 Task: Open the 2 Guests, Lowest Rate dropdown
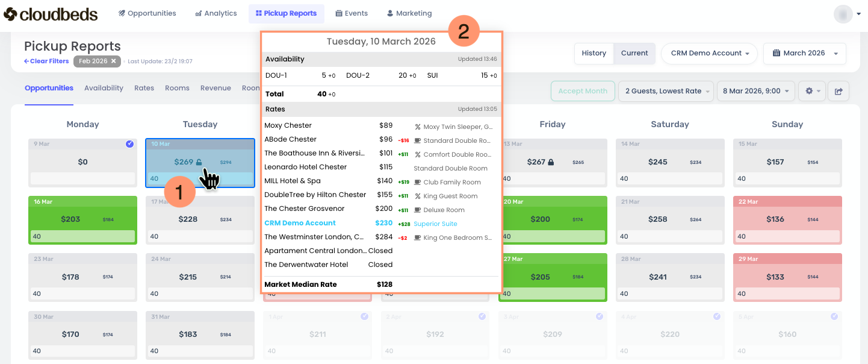(666, 91)
